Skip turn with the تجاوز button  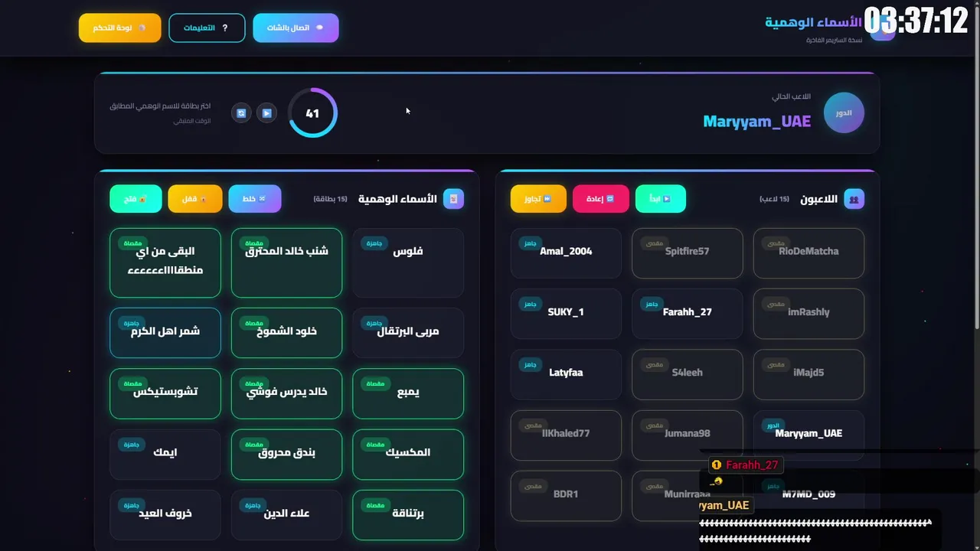pos(538,199)
